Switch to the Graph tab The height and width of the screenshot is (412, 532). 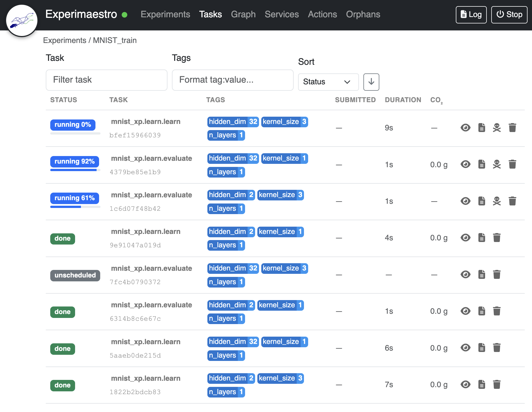(243, 15)
